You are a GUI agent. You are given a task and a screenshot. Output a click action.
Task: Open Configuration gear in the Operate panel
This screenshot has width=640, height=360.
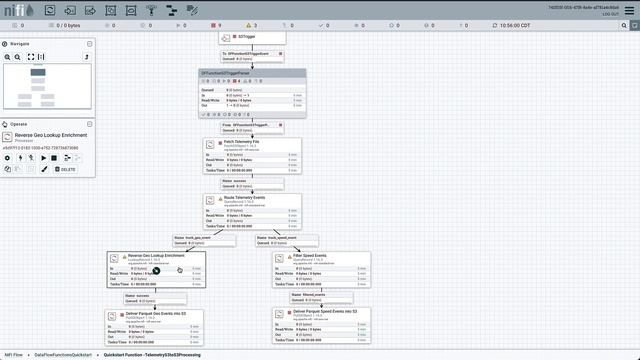click(x=7, y=158)
